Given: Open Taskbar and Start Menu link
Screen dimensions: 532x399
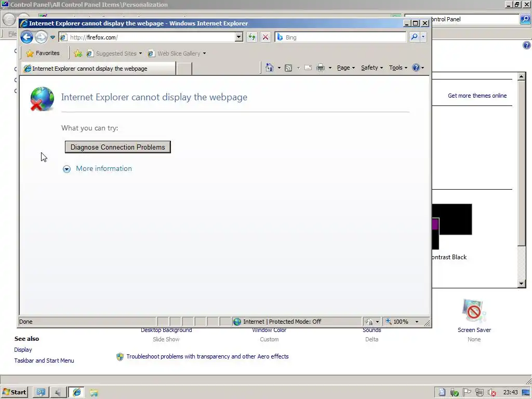Looking at the screenshot, I should (x=44, y=361).
